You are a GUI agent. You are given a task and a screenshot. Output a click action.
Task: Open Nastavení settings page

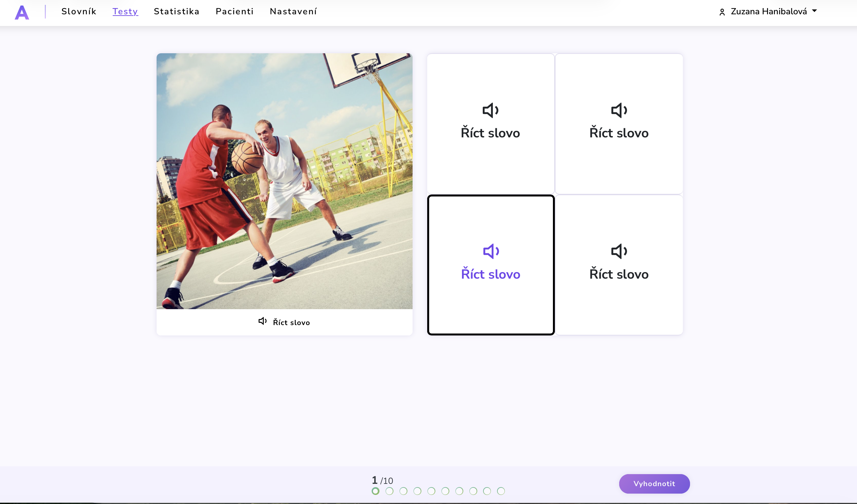pos(293,12)
